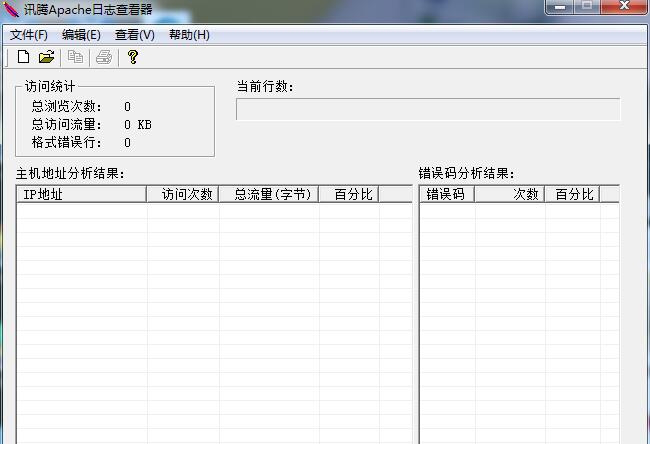Sort by the 次数 column header
Screen dimensions: 650x461
[509, 194]
